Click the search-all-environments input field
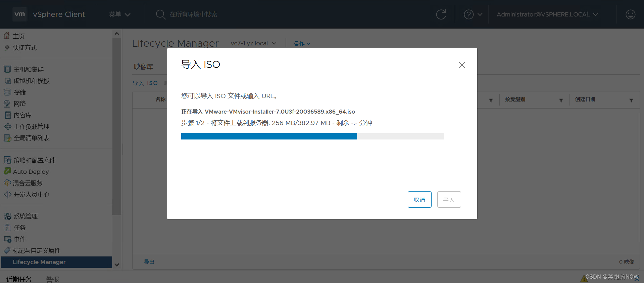Screen dimensions: 644x283 pyautogui.click(x=193, y=14)
